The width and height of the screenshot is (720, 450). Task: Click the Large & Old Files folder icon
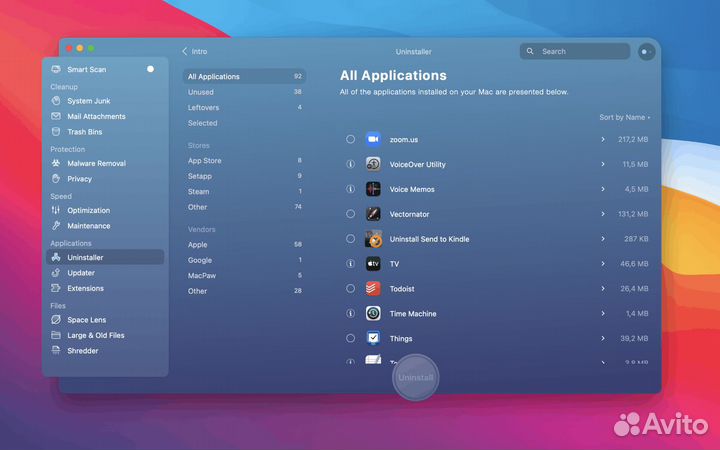click(x=56, y=335)
